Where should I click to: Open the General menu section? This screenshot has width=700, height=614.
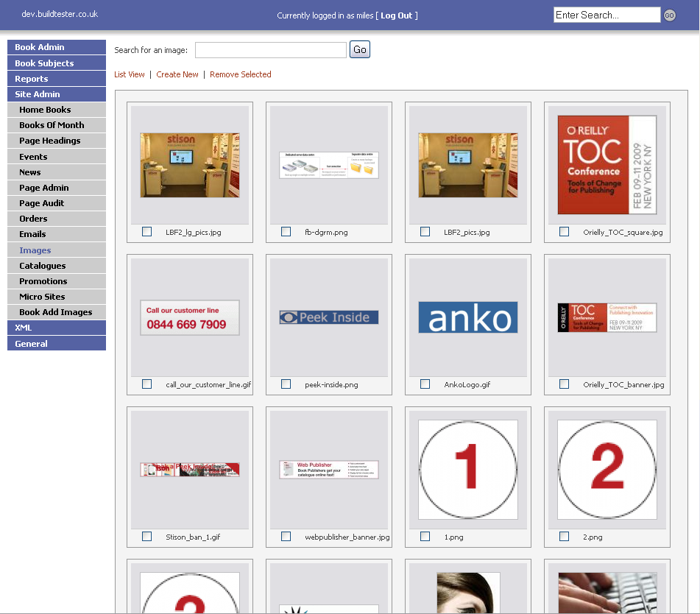(57, 343)
